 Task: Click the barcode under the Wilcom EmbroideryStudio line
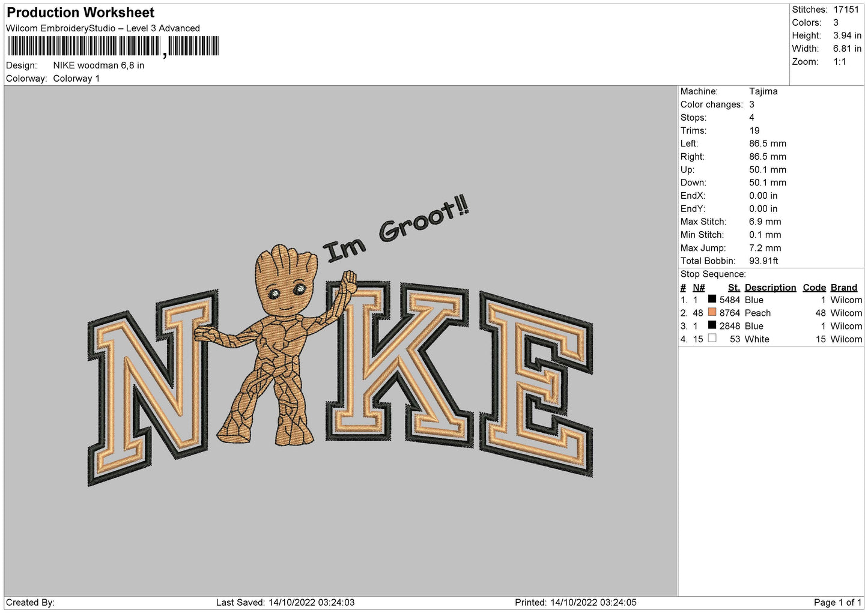pyautogui.click(x=114, y=47)
